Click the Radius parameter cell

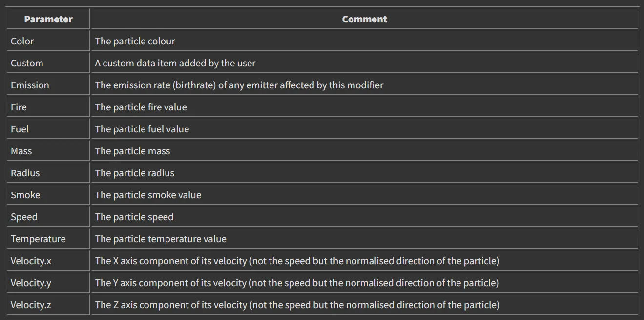click(25, 173)
